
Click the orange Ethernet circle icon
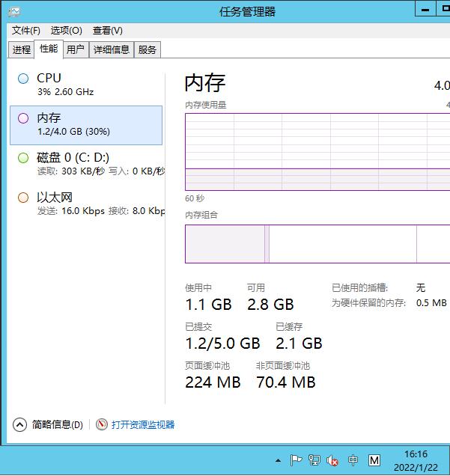[x=23, y=198]
